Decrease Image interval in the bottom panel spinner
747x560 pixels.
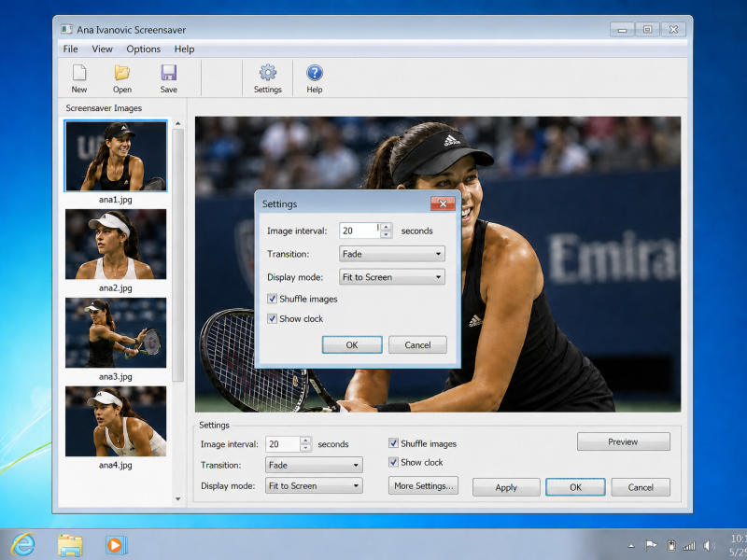pyautogui.click(x=306, y=448)
